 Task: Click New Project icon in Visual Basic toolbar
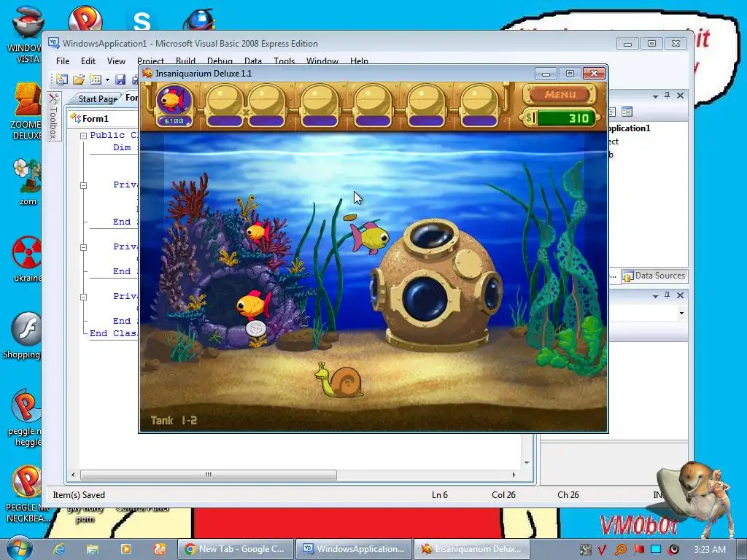click(x=61, y=79)
